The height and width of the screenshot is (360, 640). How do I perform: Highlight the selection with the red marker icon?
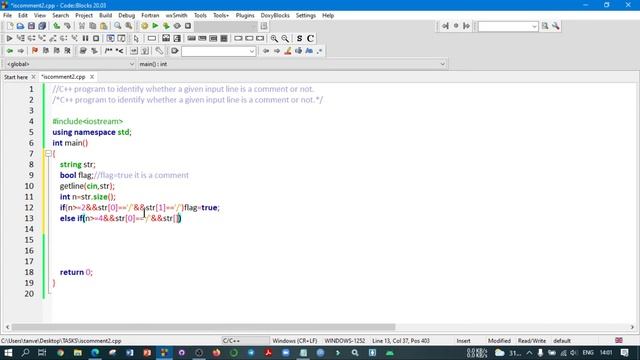288,51
